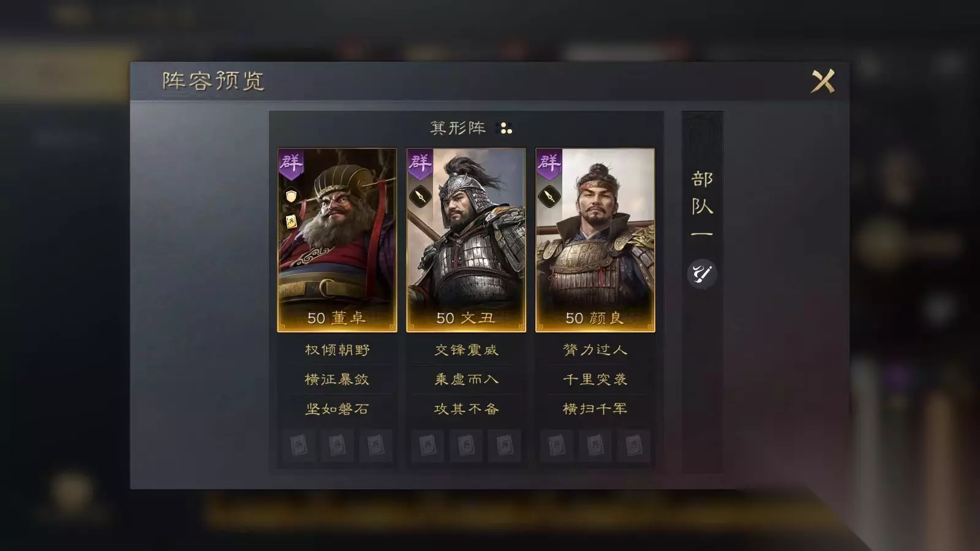Open the 交锋震威 skill
Viewport: 980px width, 551px height.
pyautogui.click(x=466, y=350)
